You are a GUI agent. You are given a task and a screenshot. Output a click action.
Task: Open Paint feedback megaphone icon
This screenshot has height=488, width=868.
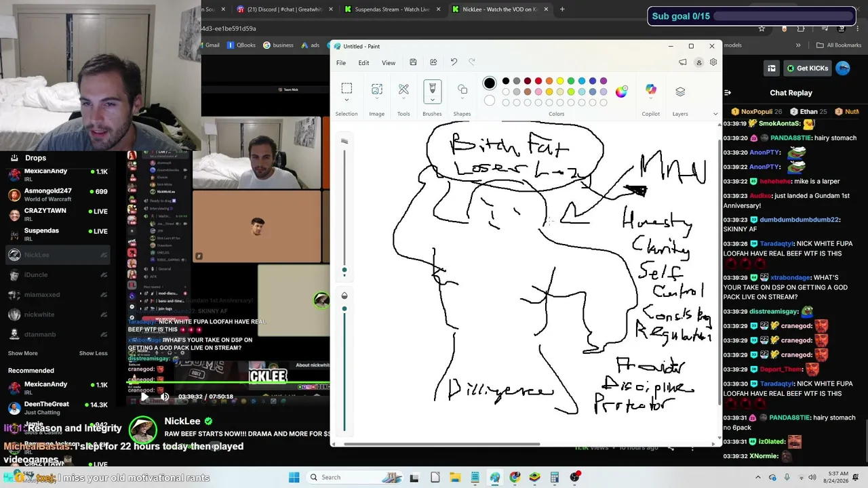(x=683, y=62)
